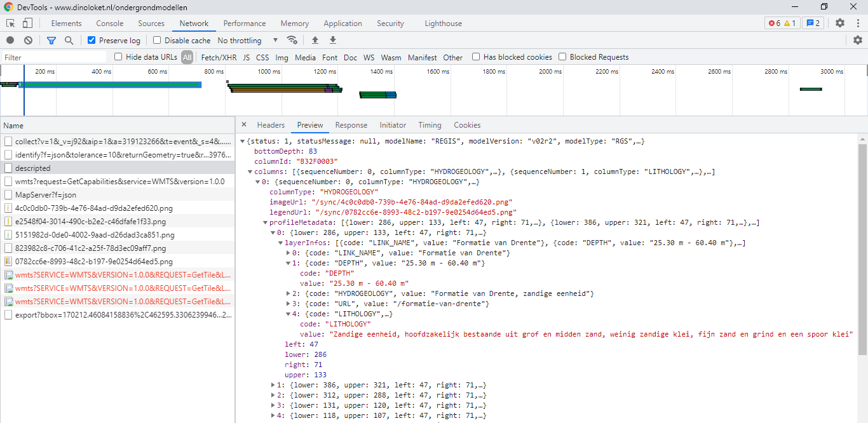Tick checkbox beside MapServer?f=json request

[x=9, y=195]
